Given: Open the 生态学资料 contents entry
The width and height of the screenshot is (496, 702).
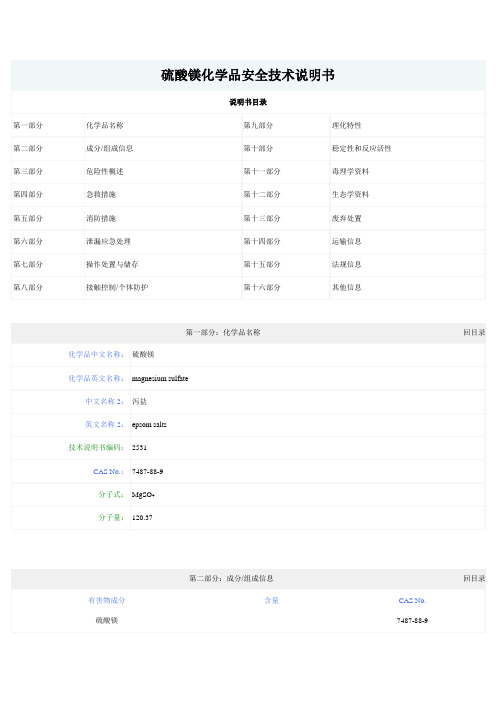Looking at the screenshot, I should tap(351, 194).
